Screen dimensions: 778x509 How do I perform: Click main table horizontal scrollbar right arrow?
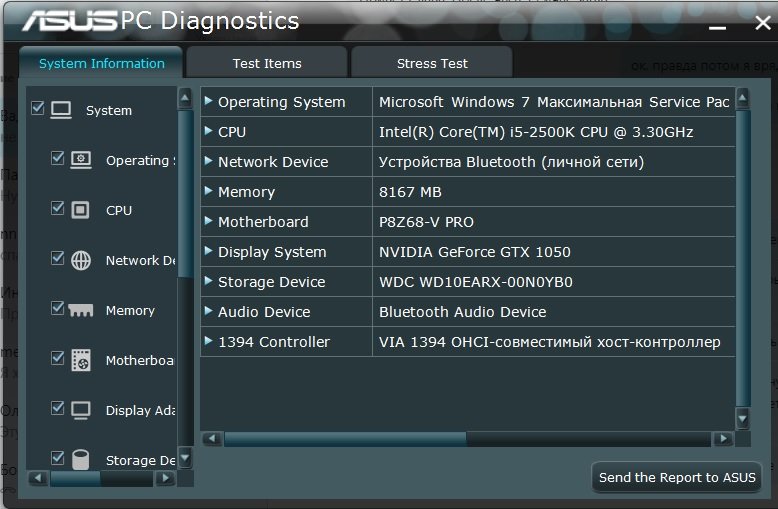723,439
